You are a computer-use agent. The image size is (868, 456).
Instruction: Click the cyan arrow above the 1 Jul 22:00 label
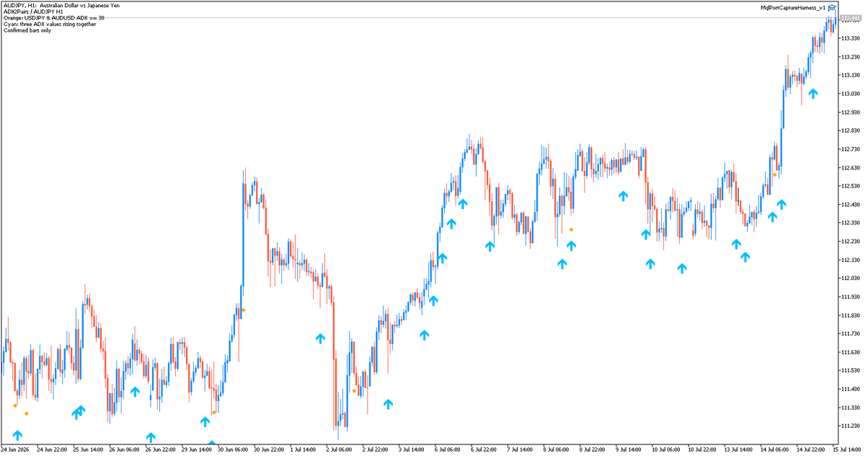point(320,338)
